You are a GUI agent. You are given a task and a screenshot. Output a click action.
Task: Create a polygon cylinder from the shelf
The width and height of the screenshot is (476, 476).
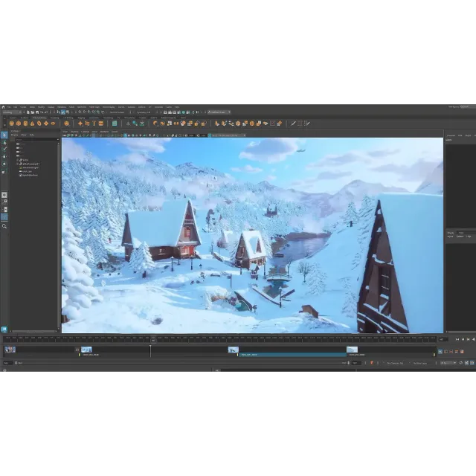(x=25, y=123)
